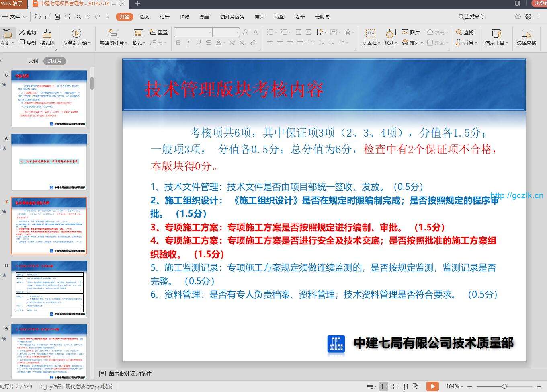Click the 从当前开始 playback icon

click(x=76, y=36)
